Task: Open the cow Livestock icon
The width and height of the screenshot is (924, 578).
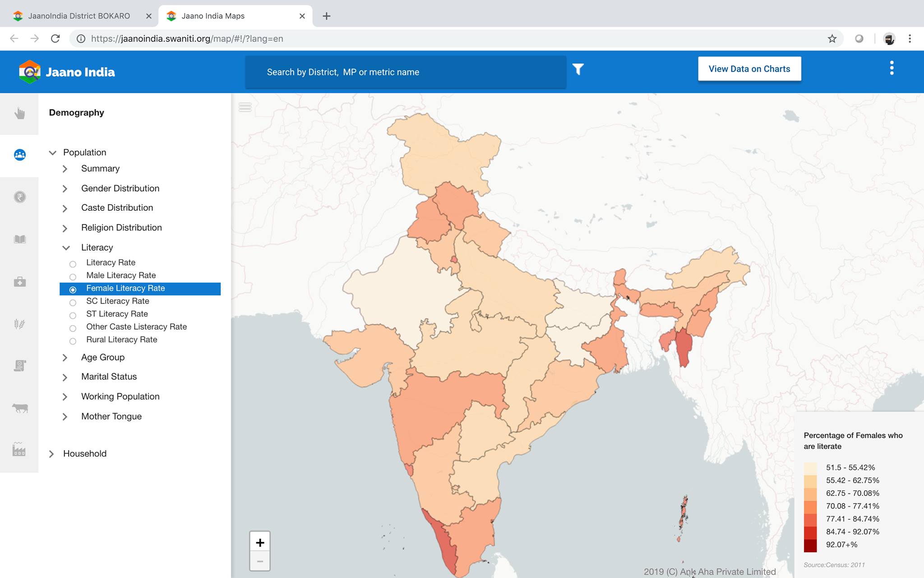Action: click(19, 407)
